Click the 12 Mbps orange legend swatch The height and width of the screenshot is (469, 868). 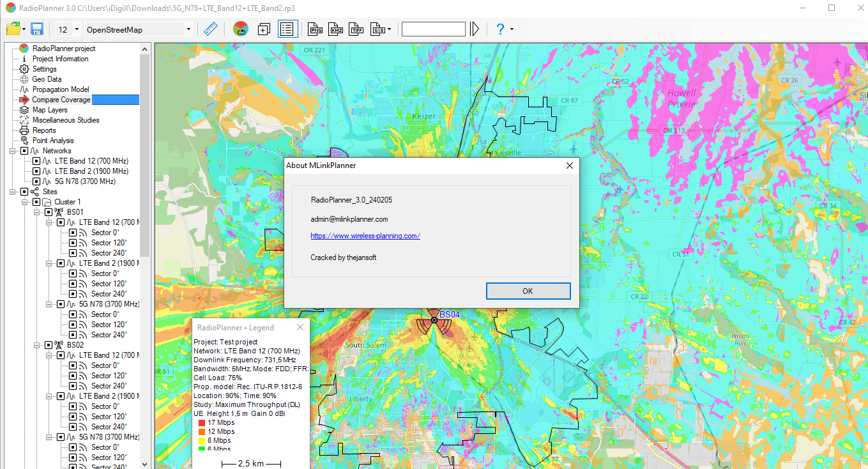click(201, 432)
